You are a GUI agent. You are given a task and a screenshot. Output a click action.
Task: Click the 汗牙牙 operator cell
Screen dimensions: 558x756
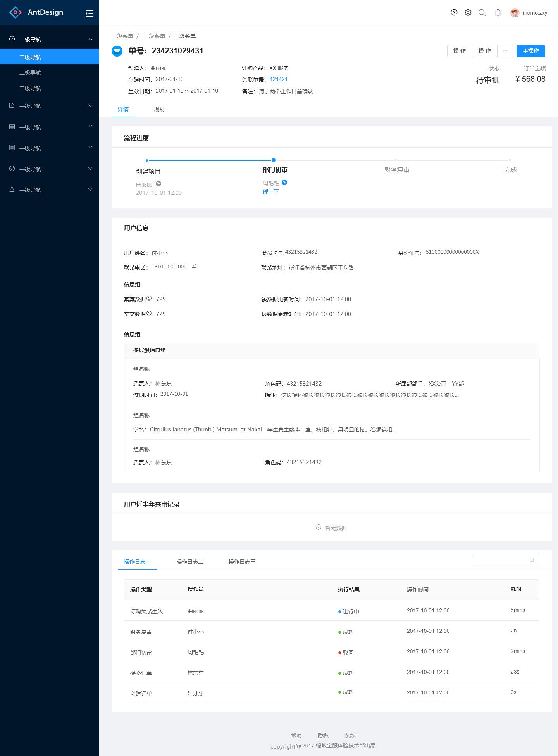196,693
